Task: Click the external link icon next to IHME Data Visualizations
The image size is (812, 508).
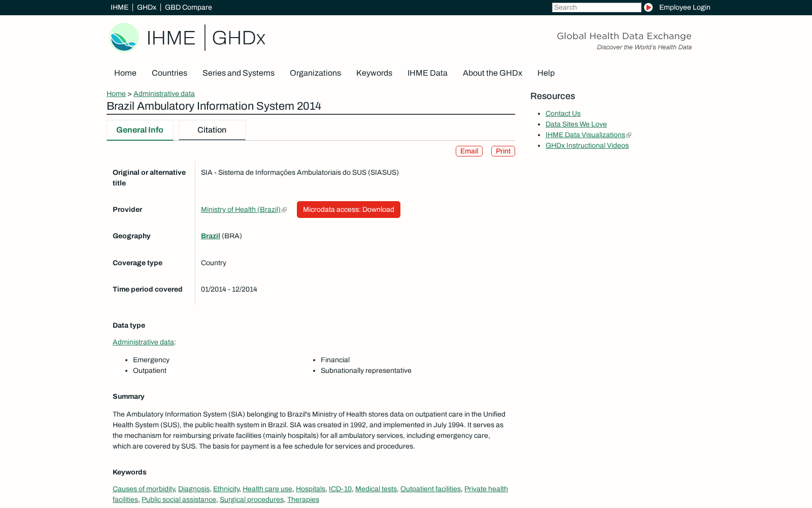Action: pos(629,135)
